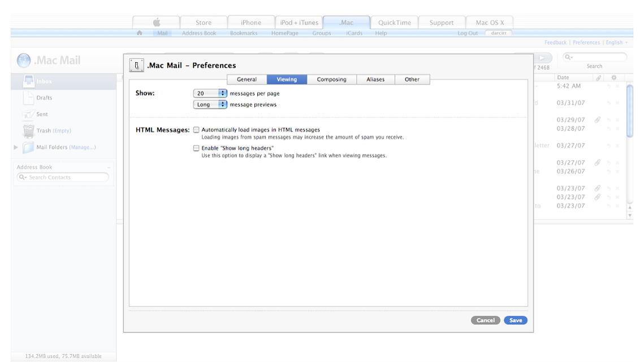Viewport: 644px width, 362px height.
Task: Click the Log Out link
Action: (x=468, y=33)
